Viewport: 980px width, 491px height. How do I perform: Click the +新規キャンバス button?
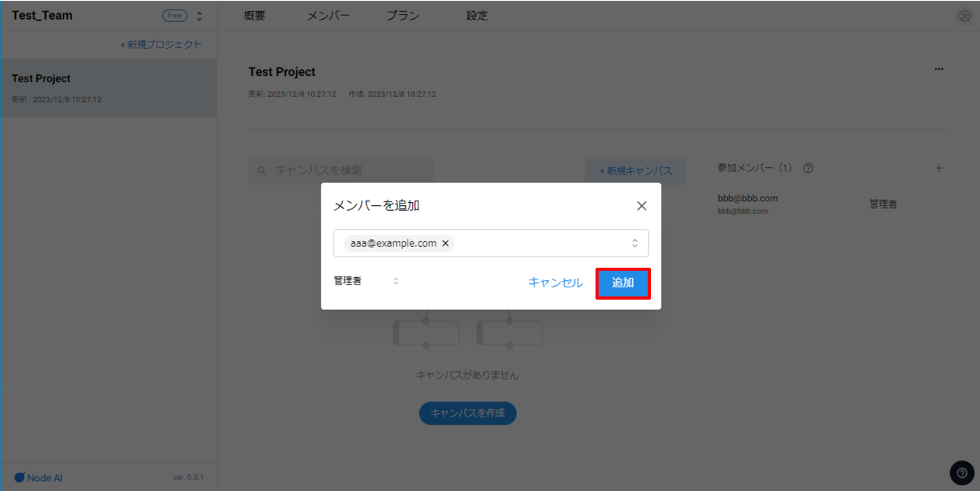pos(636,171)
